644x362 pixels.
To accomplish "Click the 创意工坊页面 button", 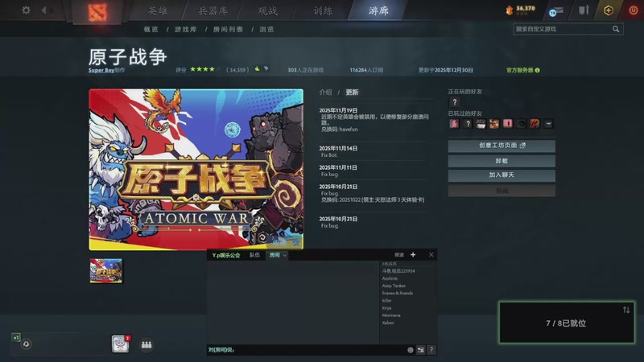I will (502, 146).
